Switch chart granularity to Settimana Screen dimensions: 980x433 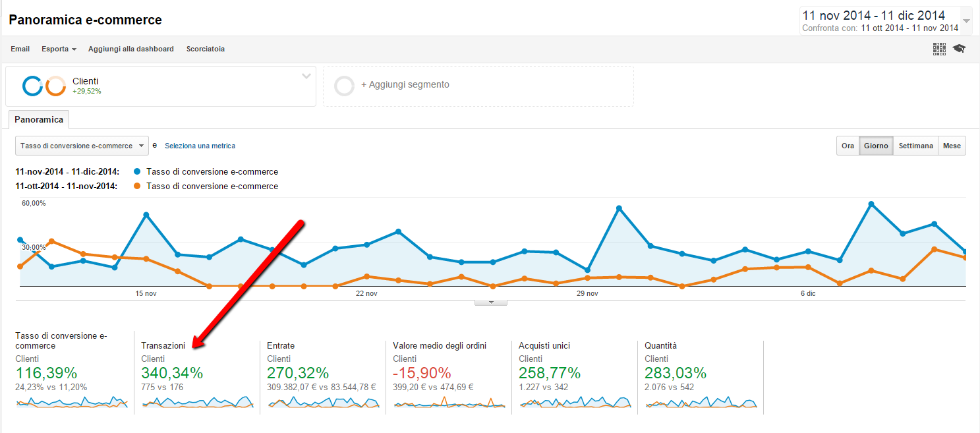click(916, 146)
